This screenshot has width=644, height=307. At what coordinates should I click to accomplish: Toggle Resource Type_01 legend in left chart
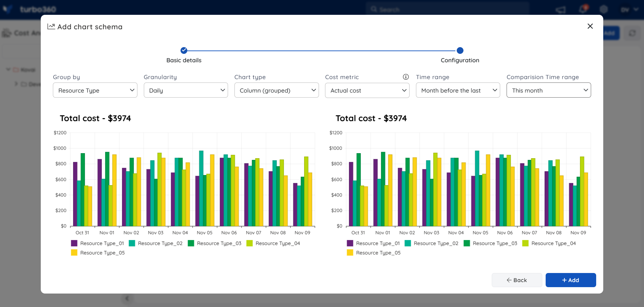coord(98,243)
